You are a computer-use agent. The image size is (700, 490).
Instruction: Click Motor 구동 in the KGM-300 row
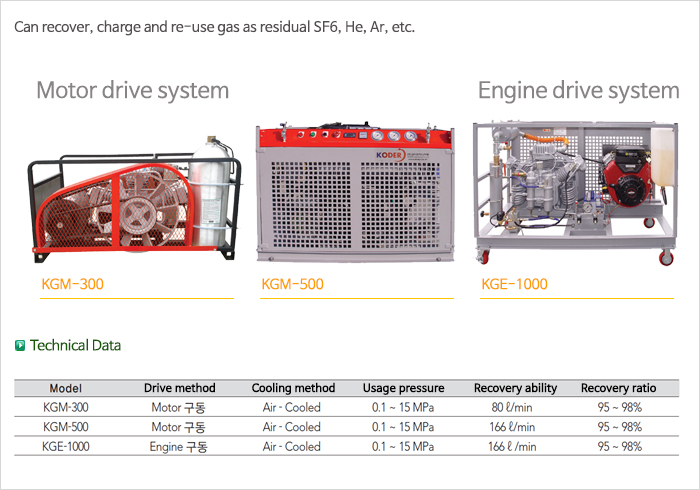[x=179, y=407]
